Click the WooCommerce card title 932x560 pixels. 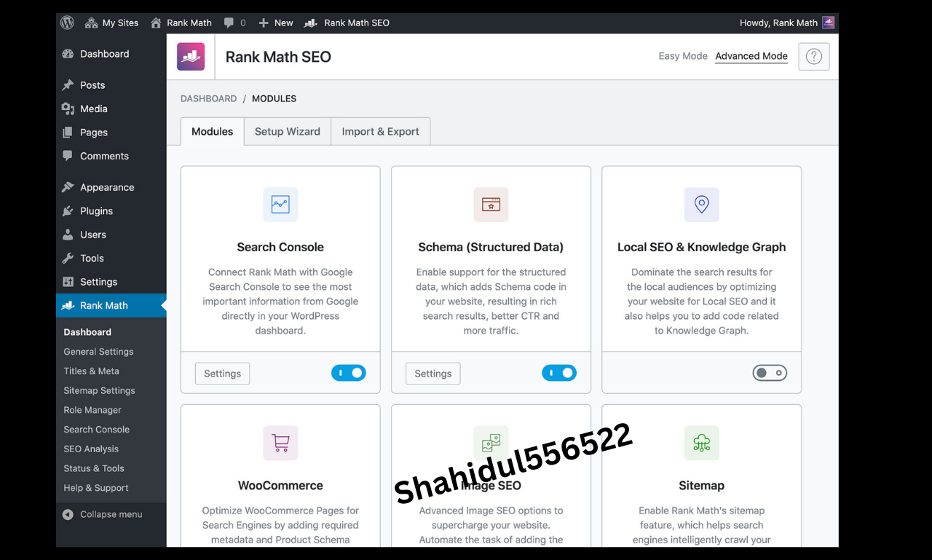[x=280, y=486]
